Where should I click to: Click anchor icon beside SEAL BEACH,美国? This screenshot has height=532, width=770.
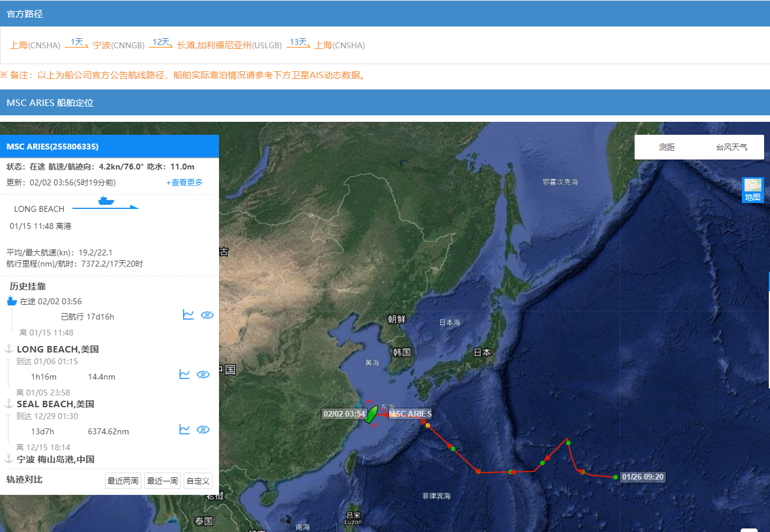tap(9, 403)
